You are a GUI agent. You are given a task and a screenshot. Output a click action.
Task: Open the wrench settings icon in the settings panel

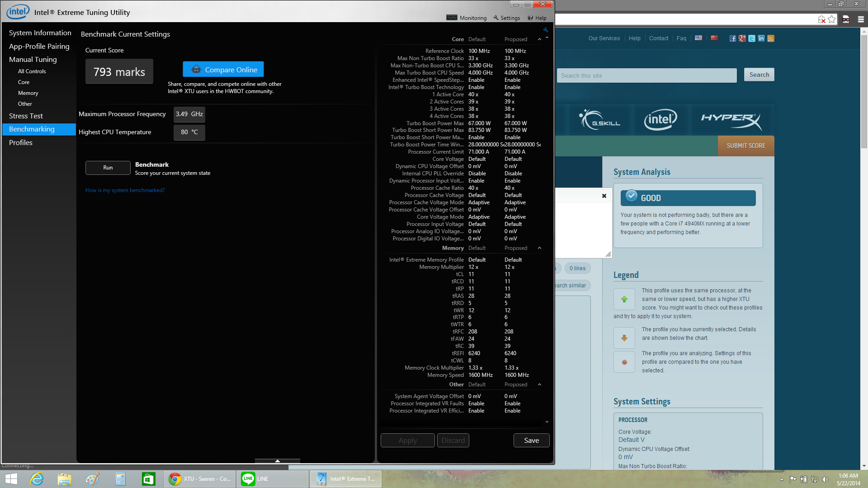pos(546,30)
